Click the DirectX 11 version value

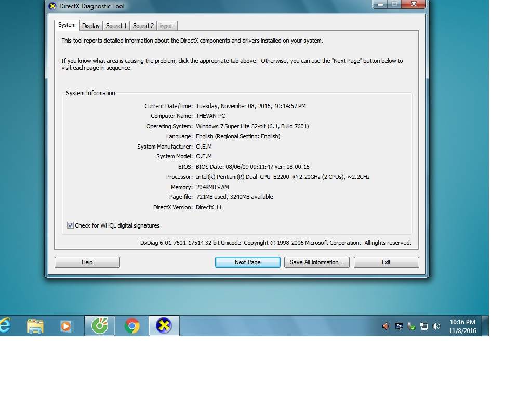coord(209,207)
